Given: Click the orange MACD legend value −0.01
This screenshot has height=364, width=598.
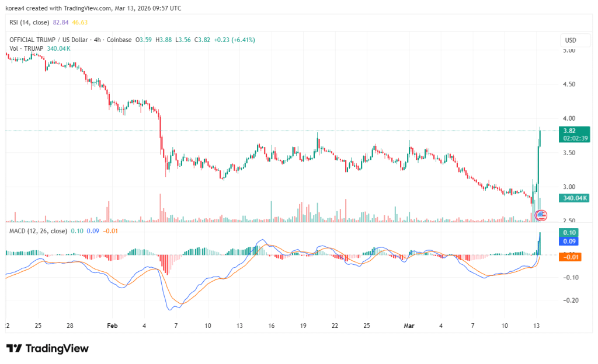Looking at the screenshot, I should click(x=110, y=231).
